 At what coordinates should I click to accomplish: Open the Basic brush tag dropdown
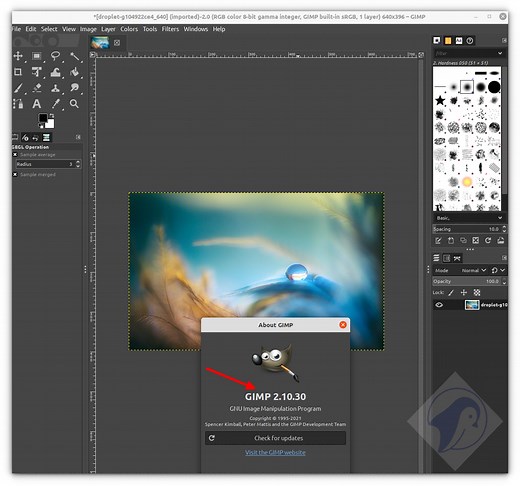(469, 218)
